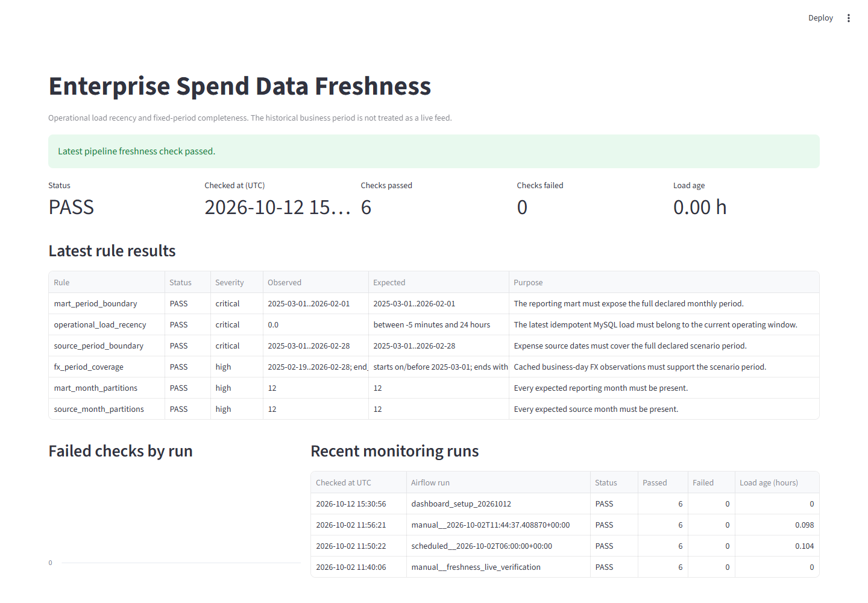
Task: Click the manual__2026-10-02T11:44:37 run cell
Action: click(x=498, y=525)
